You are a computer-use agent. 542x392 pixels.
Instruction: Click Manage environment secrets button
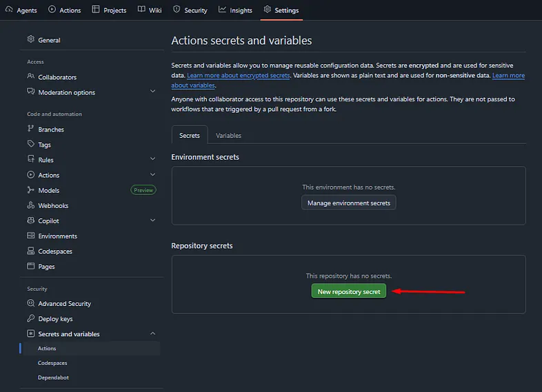(x=349, y=203)
